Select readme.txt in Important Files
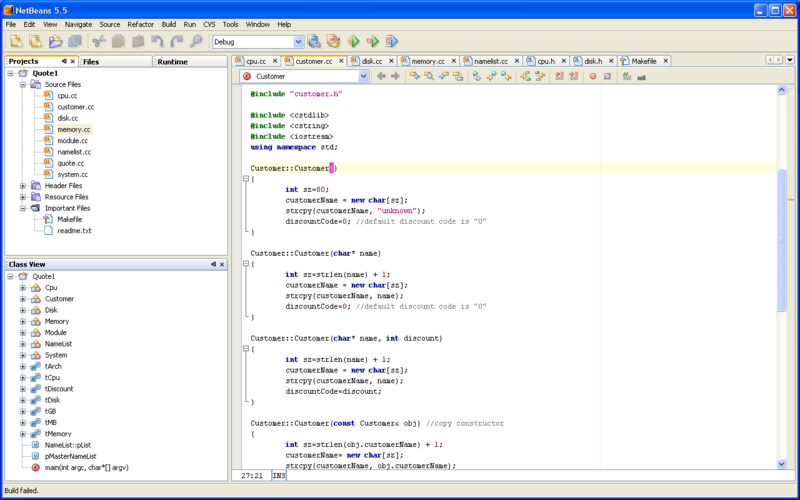The image size is (800, 500). 74,230
